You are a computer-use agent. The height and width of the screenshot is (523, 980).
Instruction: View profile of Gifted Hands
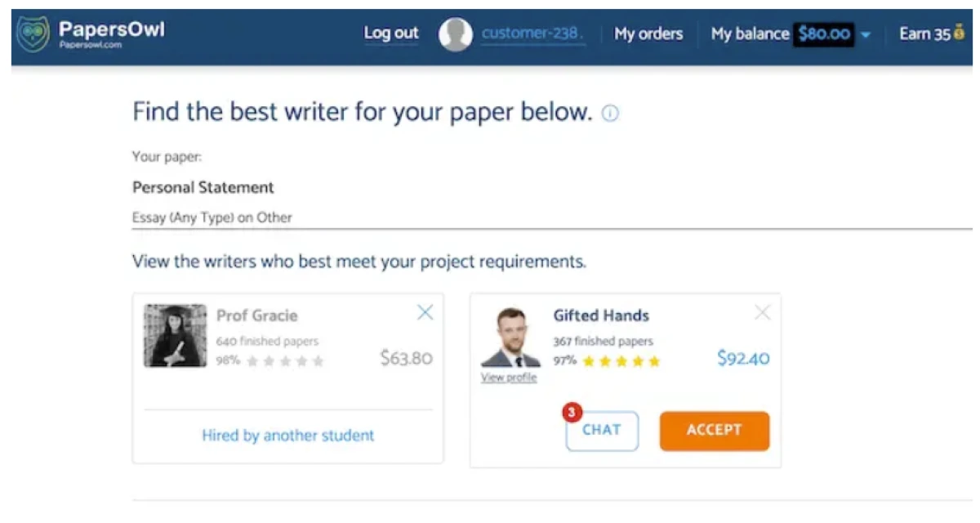pyautogui.click(x=509, y=378)
